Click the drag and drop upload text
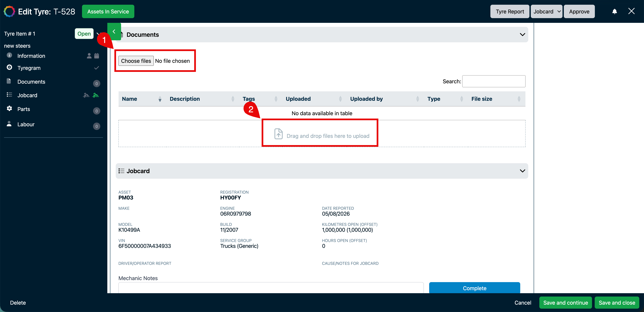Image resolution: width=644 pixels, height=312 pixels. (328, 136)
